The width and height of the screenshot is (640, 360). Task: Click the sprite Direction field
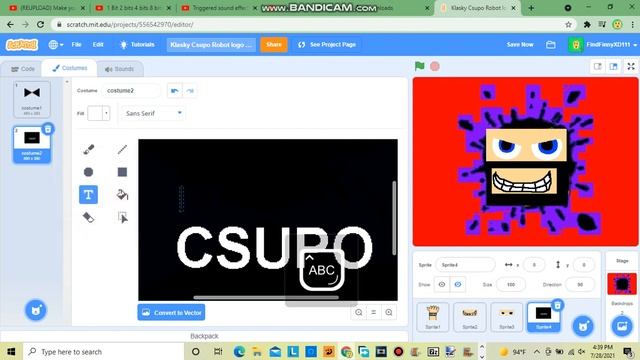pyautogui.click(x=580, y=284)
